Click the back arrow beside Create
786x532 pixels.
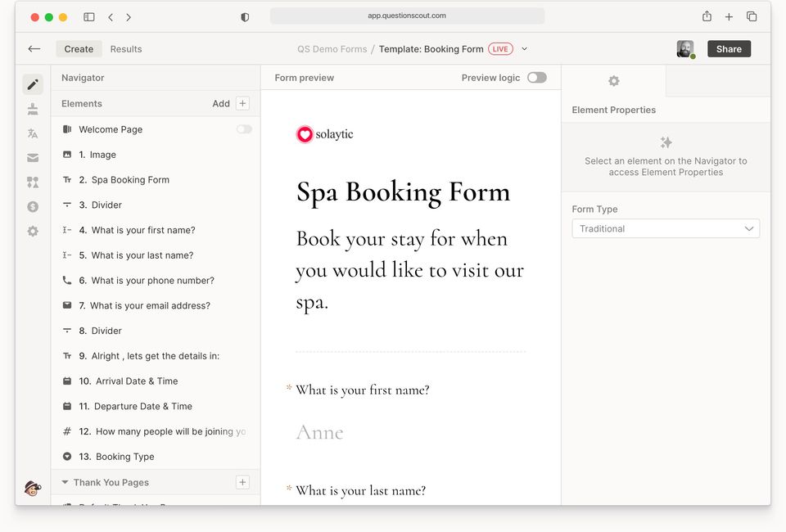tap(34, 48)
